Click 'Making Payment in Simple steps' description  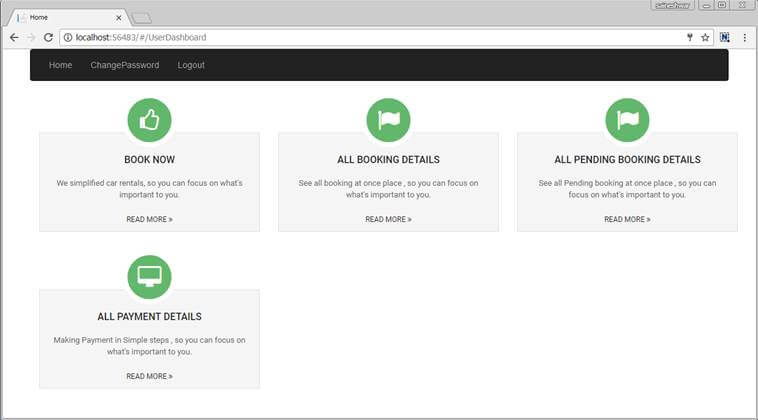(149, 346)
